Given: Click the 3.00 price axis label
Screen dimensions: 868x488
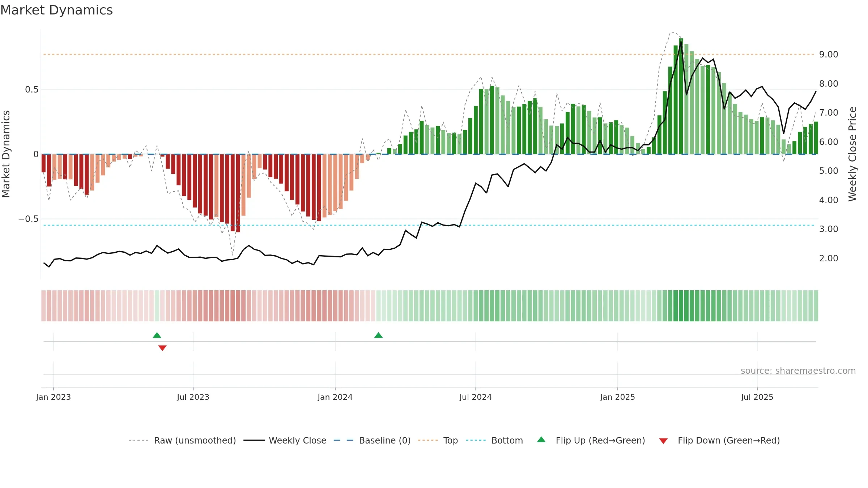Looking at the screenshot, I should [829, 229].
